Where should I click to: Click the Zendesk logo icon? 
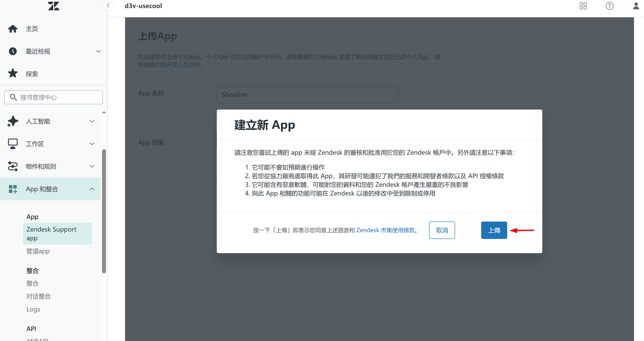53,6
